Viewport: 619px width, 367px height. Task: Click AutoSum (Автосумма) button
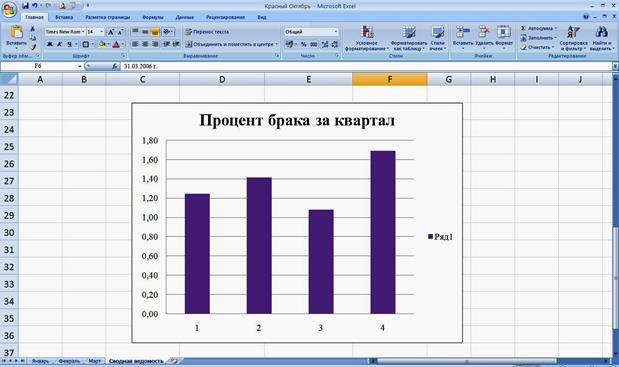(539, 28)
